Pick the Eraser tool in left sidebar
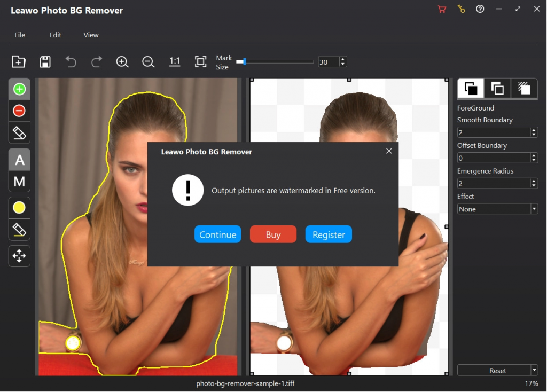Viewport: 547px width, 392px height. pos(19,132)
